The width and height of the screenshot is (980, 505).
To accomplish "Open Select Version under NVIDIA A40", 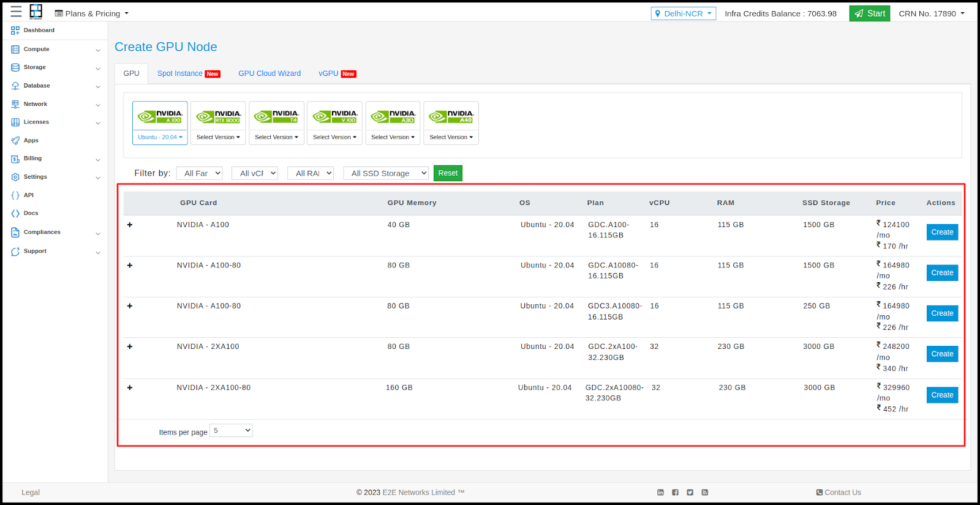I will pos(451,137).
